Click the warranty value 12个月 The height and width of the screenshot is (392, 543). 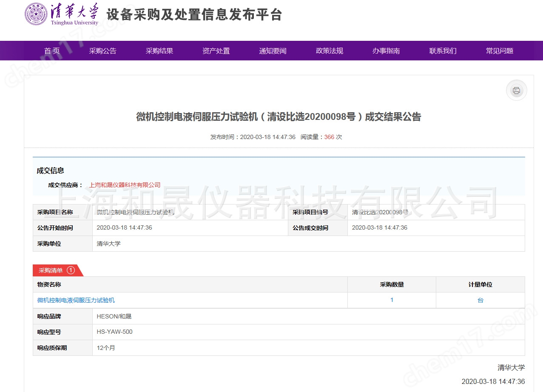pyautogui.click(x=106, y=348)
